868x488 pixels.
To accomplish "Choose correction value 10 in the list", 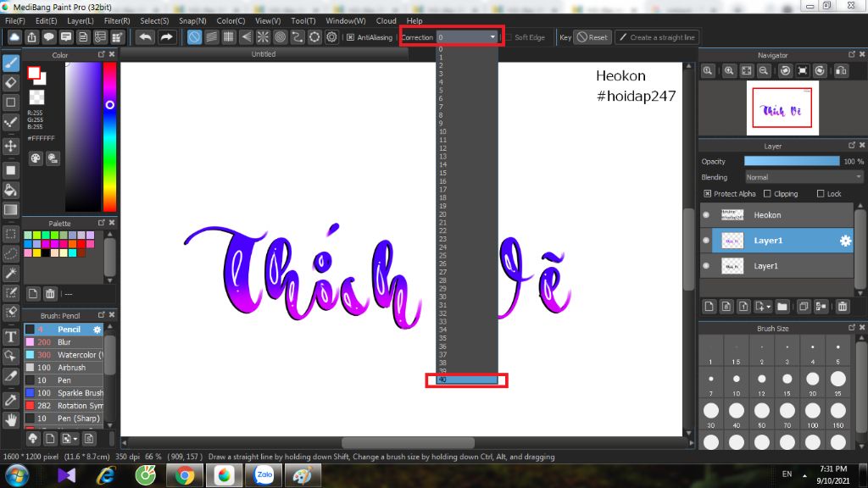I will [x=467, y=131].
